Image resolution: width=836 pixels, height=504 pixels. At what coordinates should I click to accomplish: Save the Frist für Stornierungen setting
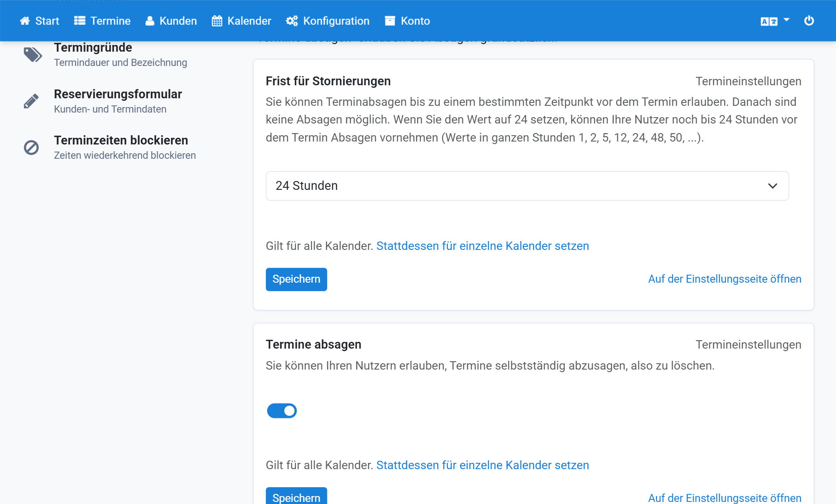(296, 279)
